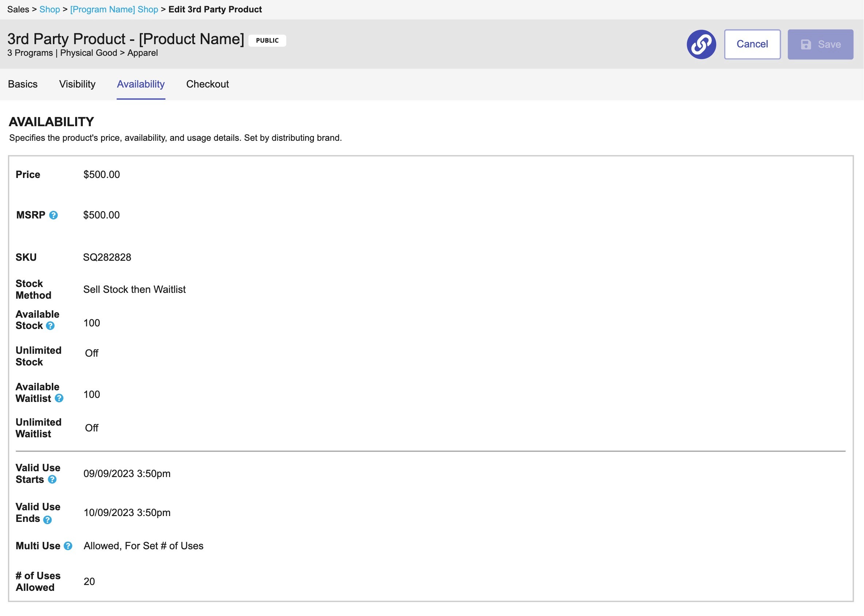Click the Valid Use Starts help icon
Viewport: 864px width, 616px height.
tap(53, 480)
